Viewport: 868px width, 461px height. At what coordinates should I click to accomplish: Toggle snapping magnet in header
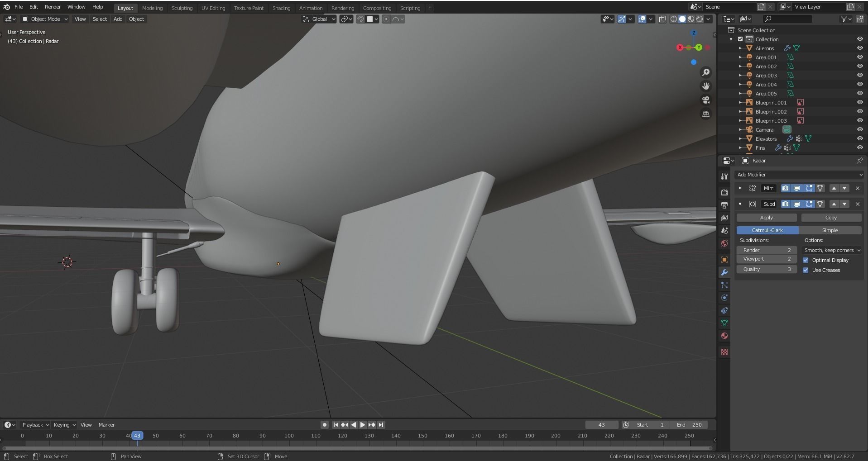click(360, 19)
